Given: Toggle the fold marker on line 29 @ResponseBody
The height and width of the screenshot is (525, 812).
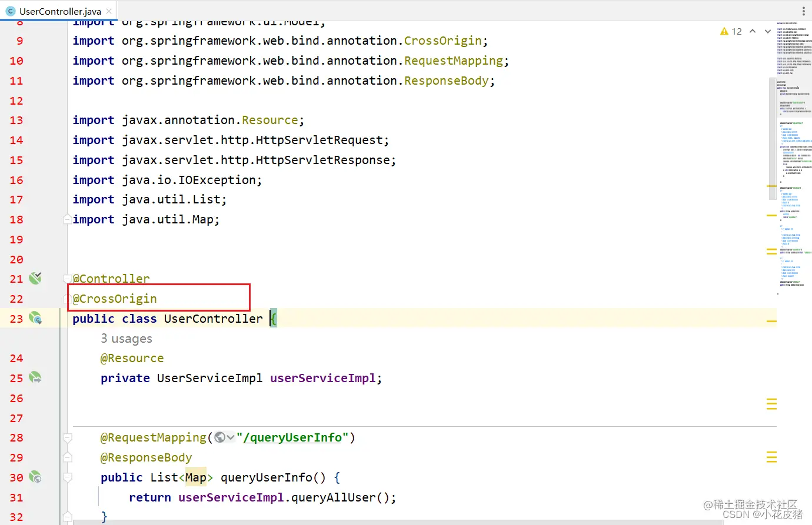Looking at the screenshot, I should [68, 457].
